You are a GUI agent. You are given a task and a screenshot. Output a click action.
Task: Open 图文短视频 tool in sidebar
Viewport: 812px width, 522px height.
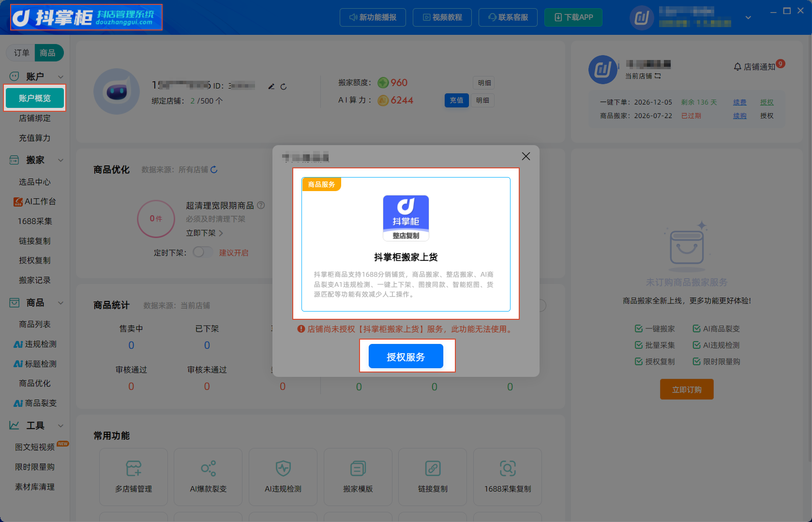35,447
